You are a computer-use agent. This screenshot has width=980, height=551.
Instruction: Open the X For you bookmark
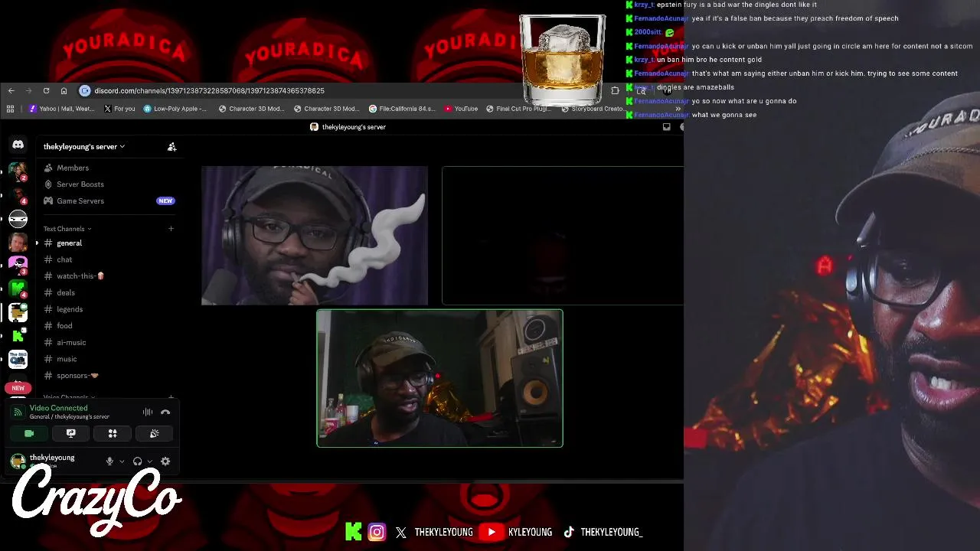click(118, 109)
